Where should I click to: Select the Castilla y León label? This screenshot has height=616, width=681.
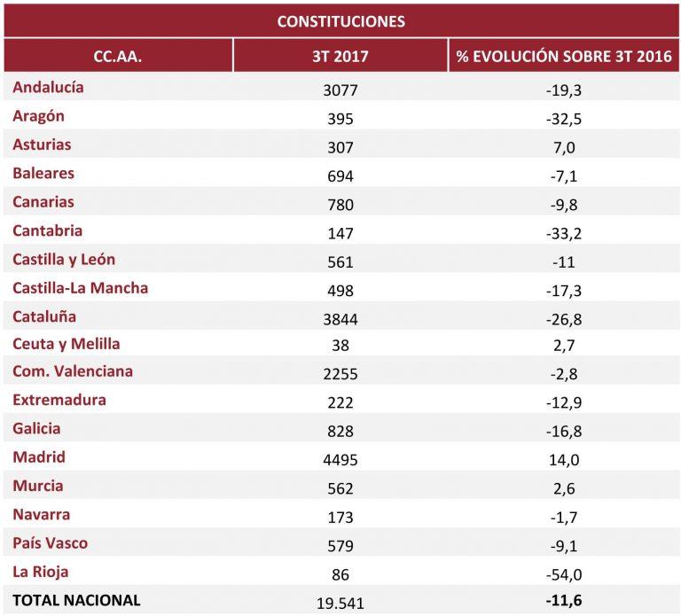(64, 260)
